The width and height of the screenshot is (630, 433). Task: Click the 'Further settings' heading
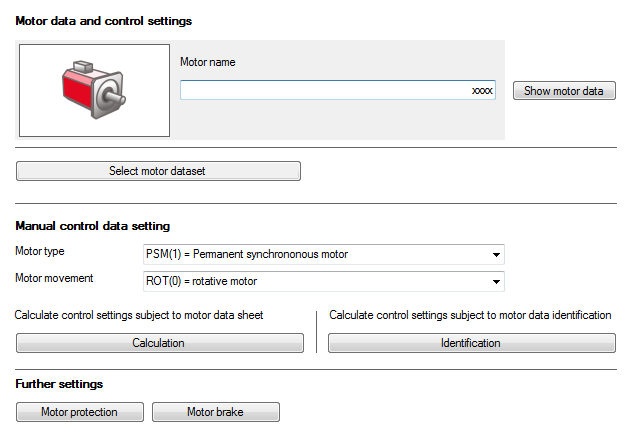tap(59, 384)
